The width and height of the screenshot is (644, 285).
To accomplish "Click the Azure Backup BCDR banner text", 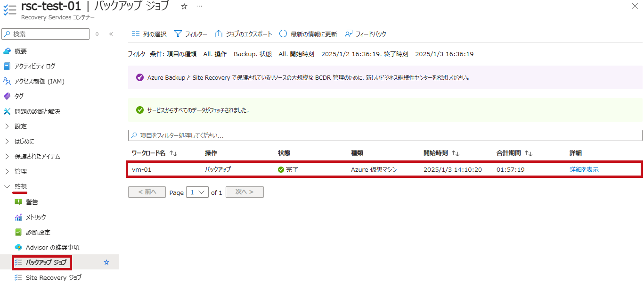I will click(308, 77).
